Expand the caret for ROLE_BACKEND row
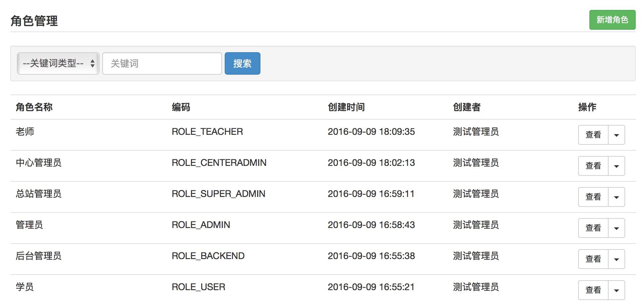Viewport: 644px width, 306px height. coord(616,259)
